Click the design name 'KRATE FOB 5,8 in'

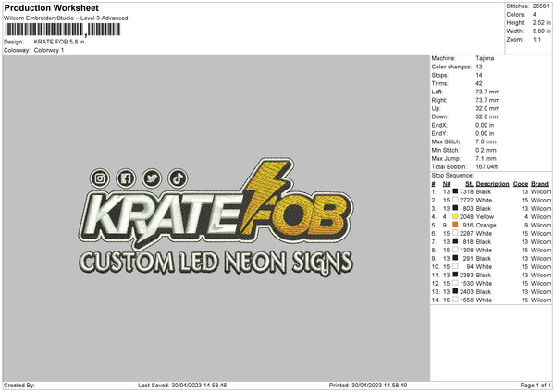tap(59, 42)
